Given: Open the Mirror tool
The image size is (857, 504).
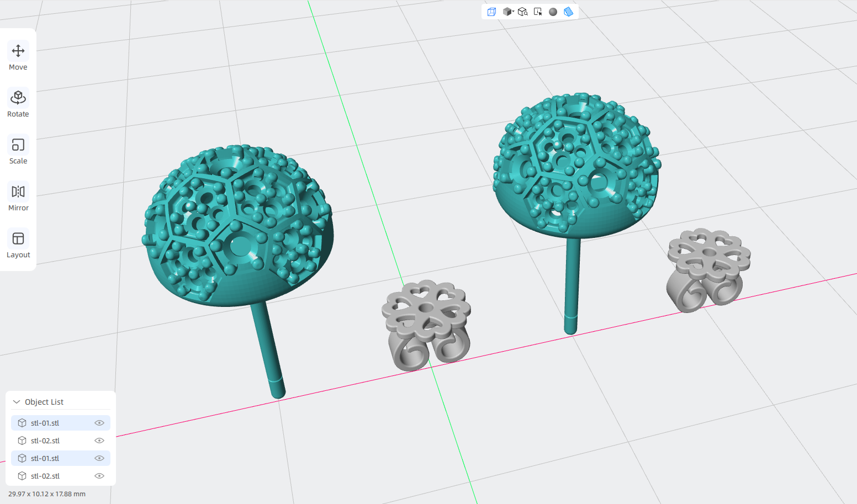Looking at the screenshot, I should 18,198.
